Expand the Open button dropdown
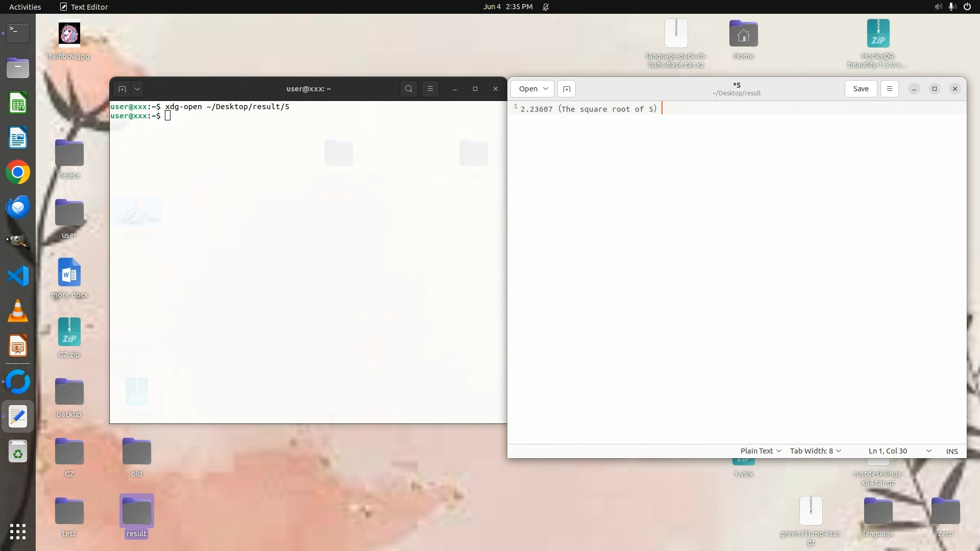The height and width of the screenshot is (551, 980). tap(545, 89)
